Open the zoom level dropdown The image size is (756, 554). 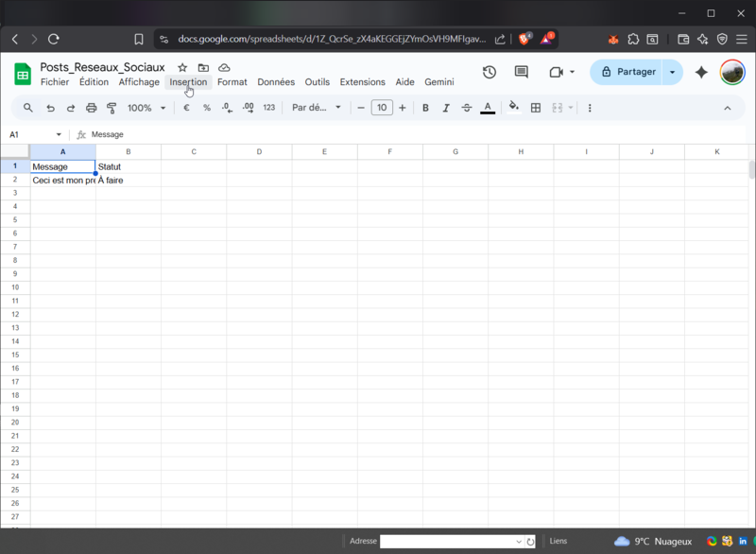click(x=144, y=108)
